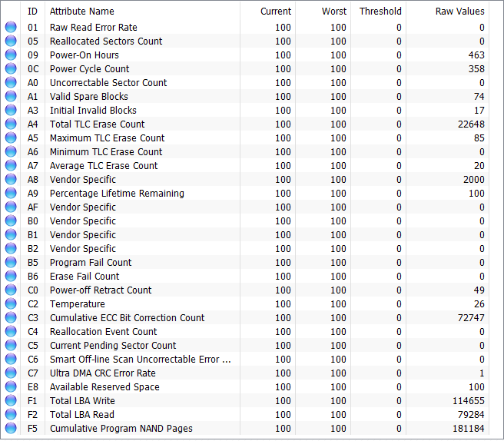Click status icon beside Initial Invalid Blocks

[11, 110]
